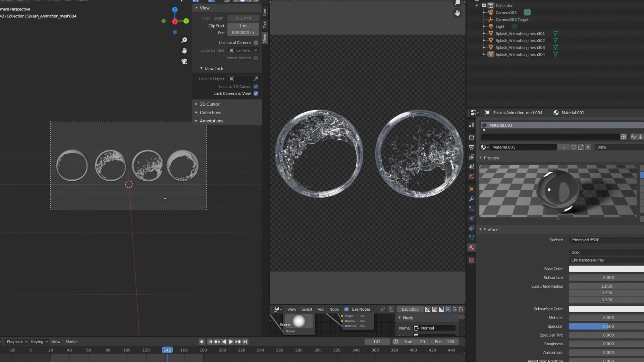Open the Playback dropdown in timeline

pos(17,342)
